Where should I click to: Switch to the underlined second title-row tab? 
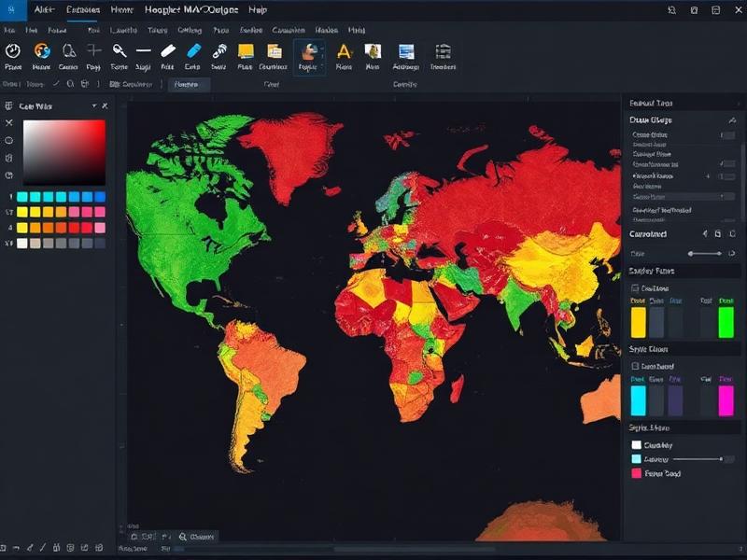tap(83, 10)
